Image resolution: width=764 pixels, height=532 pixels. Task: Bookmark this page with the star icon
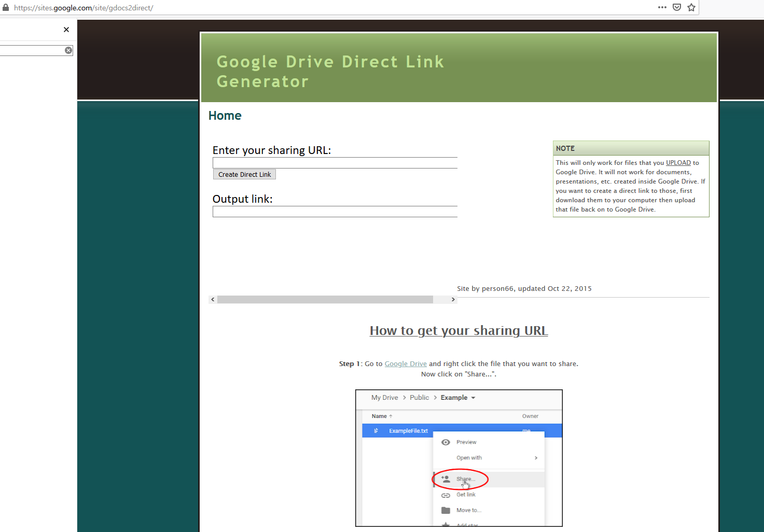click(x=691, y=7)
